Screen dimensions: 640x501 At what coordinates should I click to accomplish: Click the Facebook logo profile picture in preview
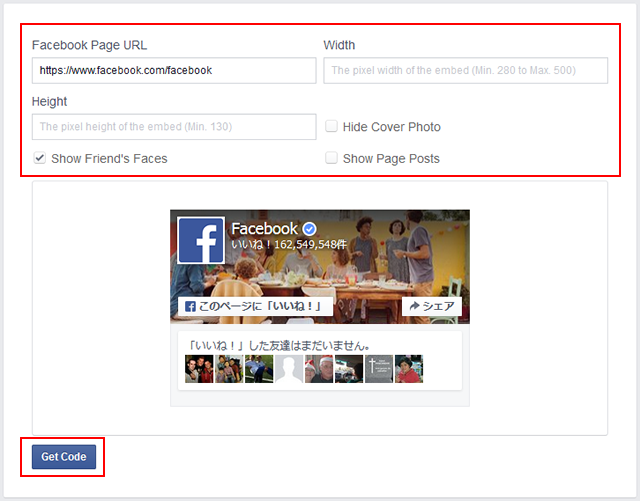click(201, 240)
